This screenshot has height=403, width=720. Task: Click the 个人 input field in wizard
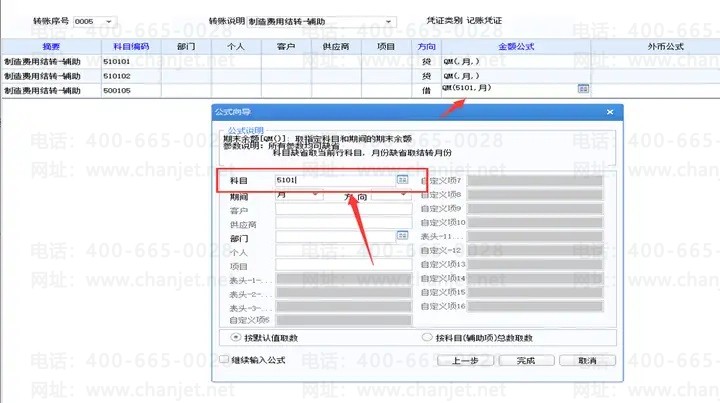[343, 251]
